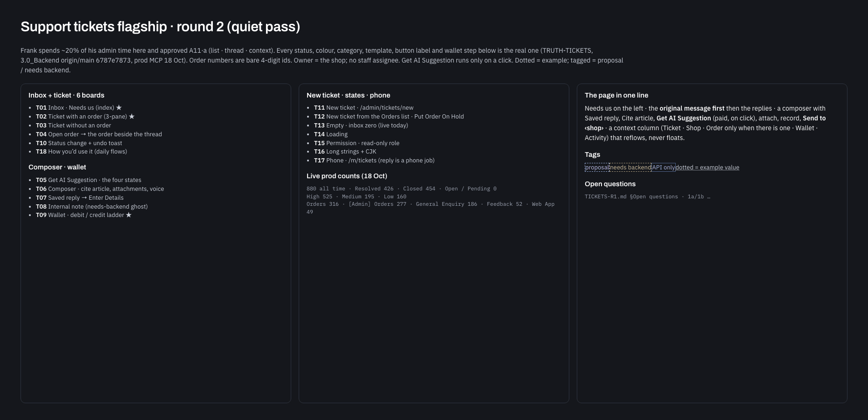
Task: Open T12 New ticket from Orders list
Action: tap(389, 117)
